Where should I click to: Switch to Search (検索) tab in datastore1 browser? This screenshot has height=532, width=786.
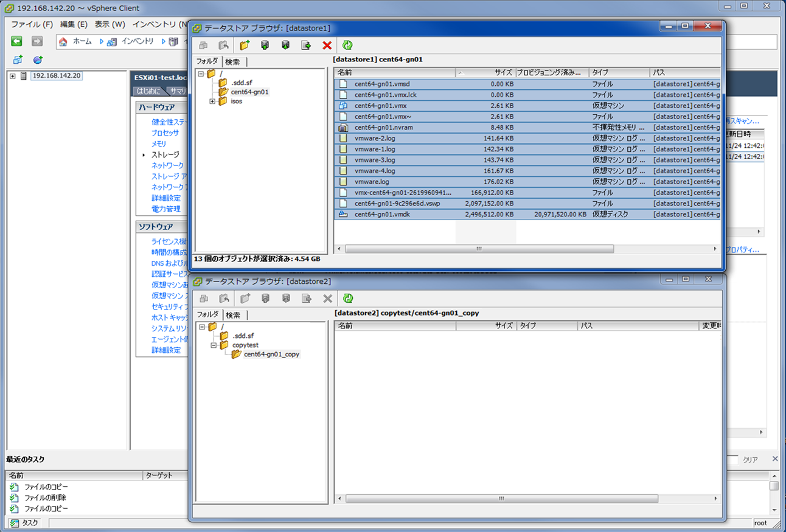point(232,61)
